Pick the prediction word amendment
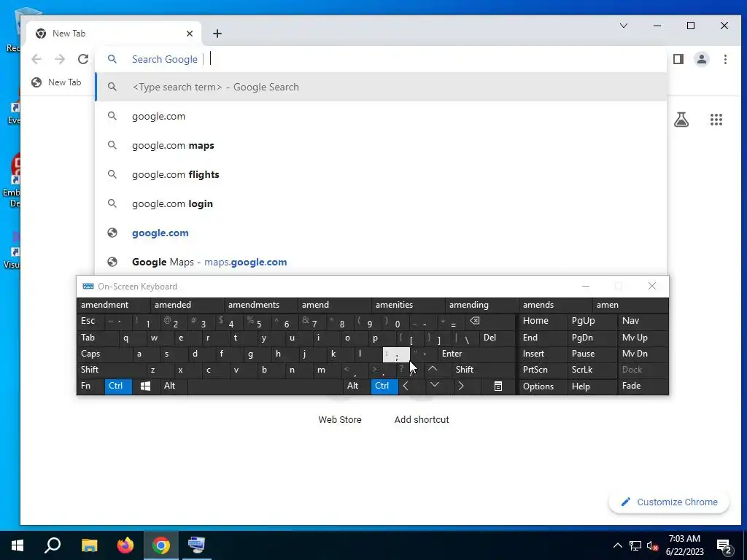The width and height of the screenshot is (747, 560). 113,305
